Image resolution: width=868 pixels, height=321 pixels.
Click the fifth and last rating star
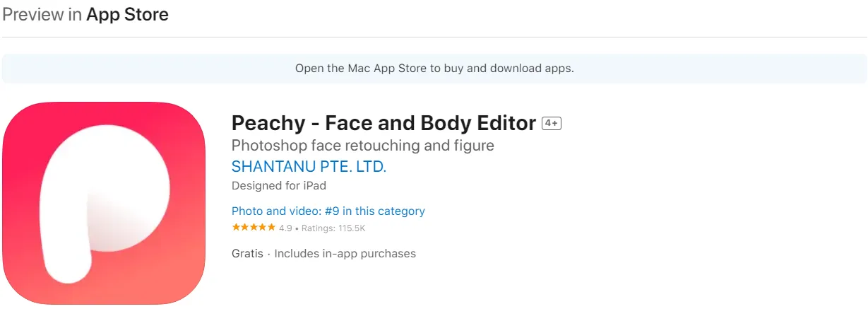click(x=271, y=228)
